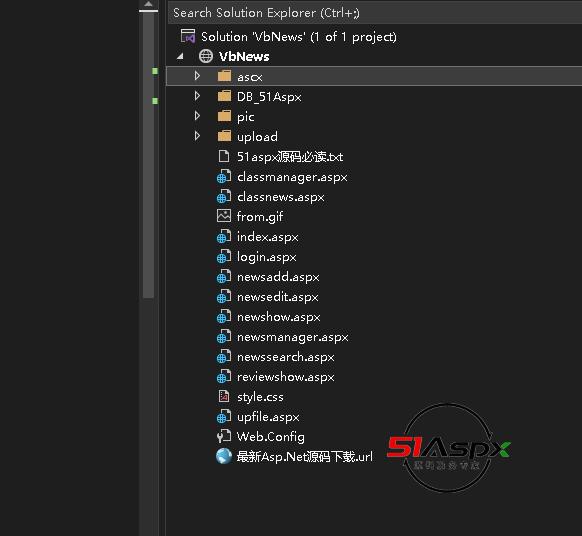
Task: Click the globe icon next to VbNews
Action: pos(206,56)
